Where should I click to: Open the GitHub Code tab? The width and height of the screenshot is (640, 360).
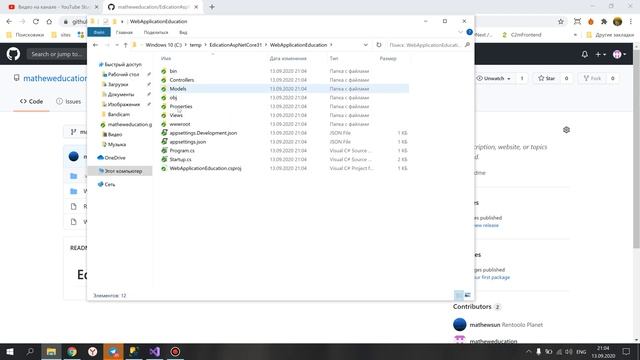click(31, 101)
